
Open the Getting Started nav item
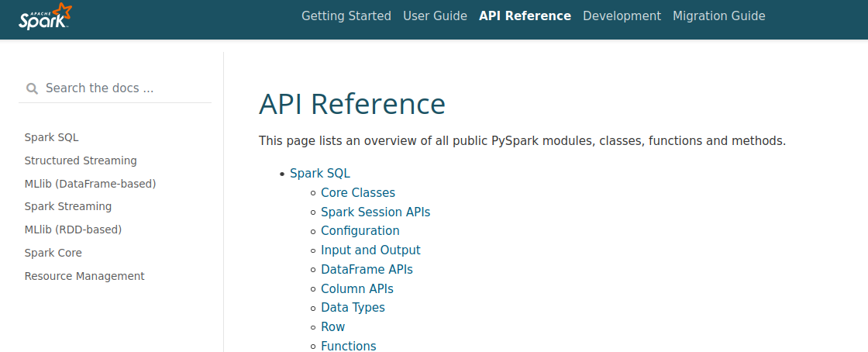pyautogui.click(x=346, y=16)
